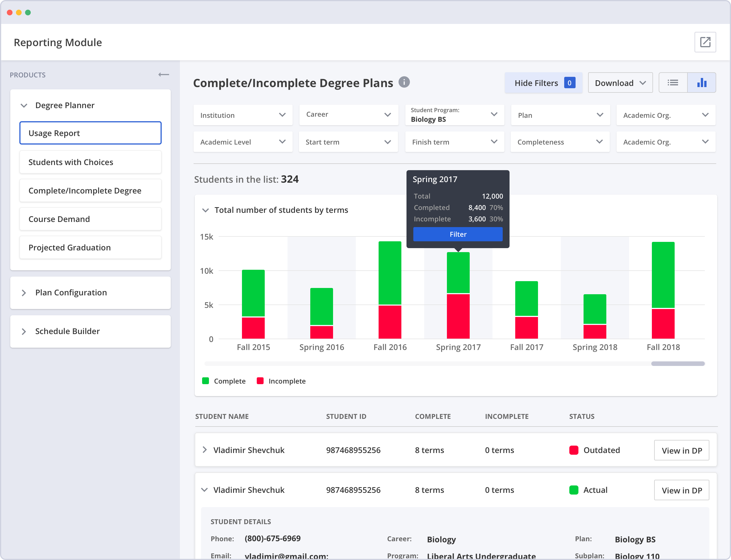This screenshot has width=731, height=560.
Task: Select the Students with Choices menu item
Action: tap(91, 162)
